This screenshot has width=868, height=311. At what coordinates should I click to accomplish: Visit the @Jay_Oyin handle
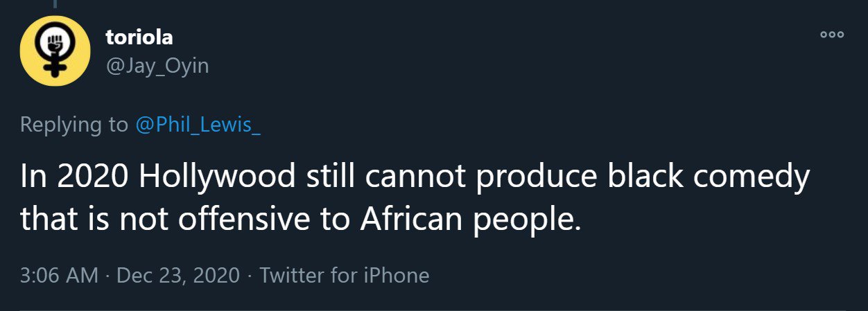pos(157,66)
